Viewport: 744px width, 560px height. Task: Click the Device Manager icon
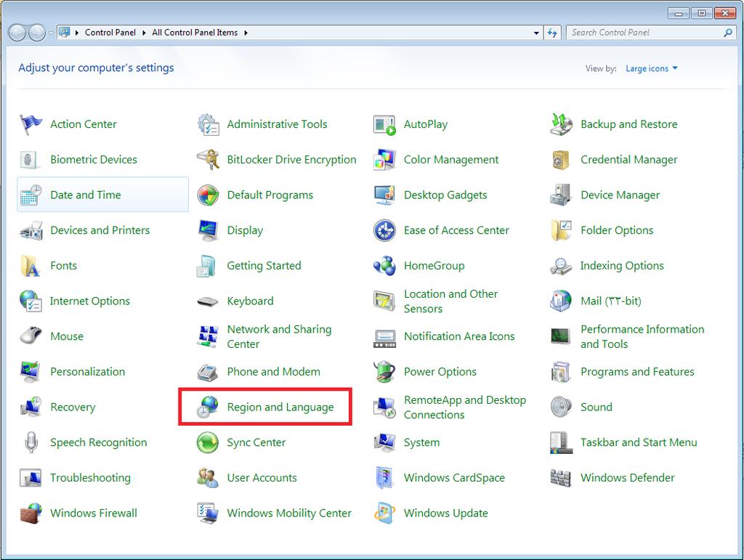click(560, 195)
